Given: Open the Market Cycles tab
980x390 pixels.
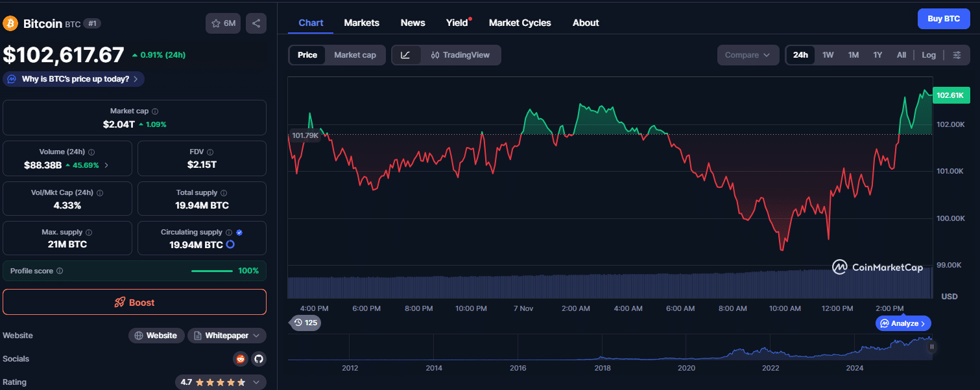Looking at the screenshot, I should coord(520,23).
